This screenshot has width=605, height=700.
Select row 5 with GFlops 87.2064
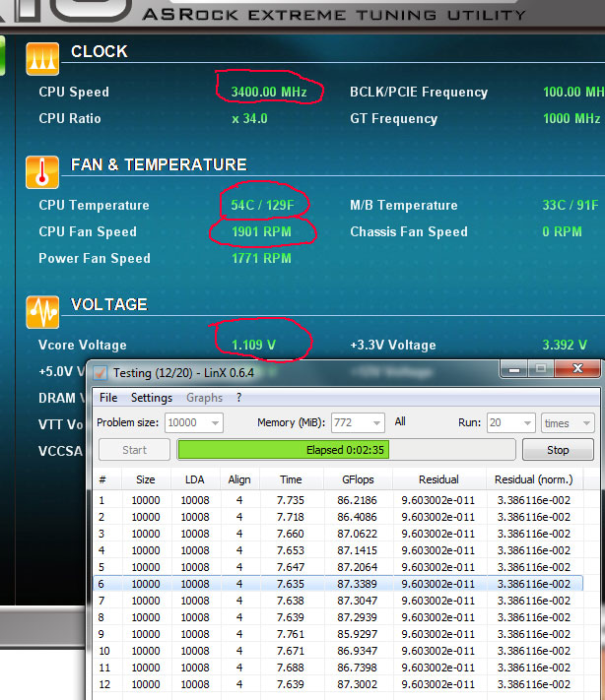(338, 567)
